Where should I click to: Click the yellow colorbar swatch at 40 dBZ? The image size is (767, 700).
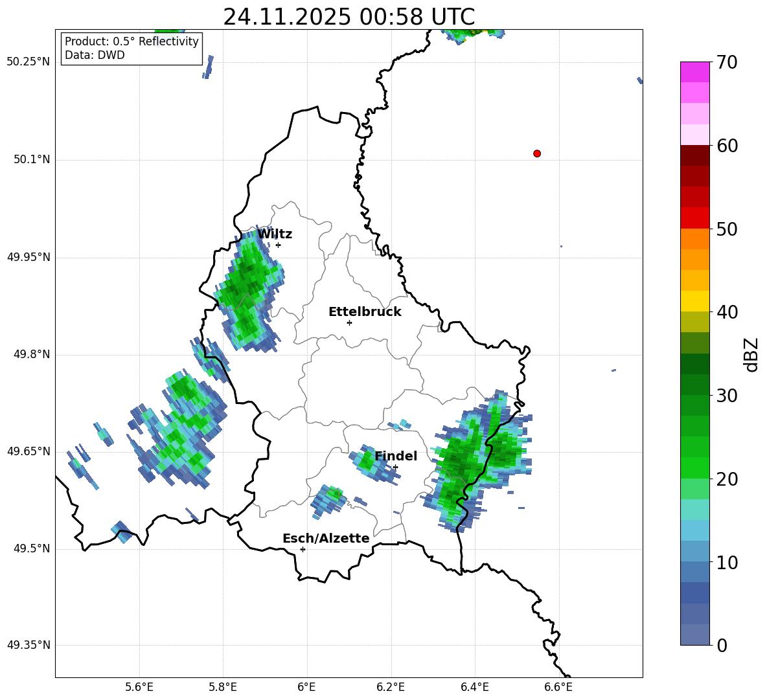click(694, 301)
